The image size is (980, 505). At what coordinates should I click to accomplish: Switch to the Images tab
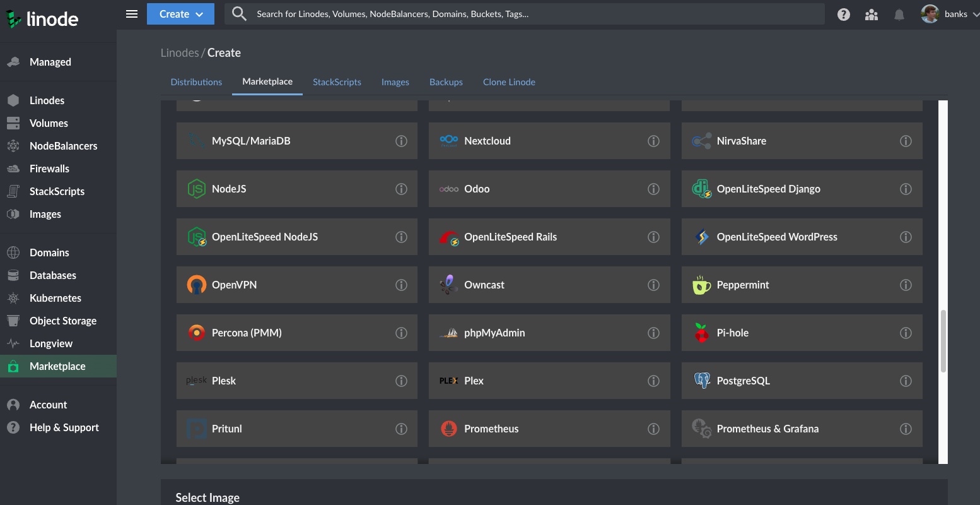click(x=395, y=82)
